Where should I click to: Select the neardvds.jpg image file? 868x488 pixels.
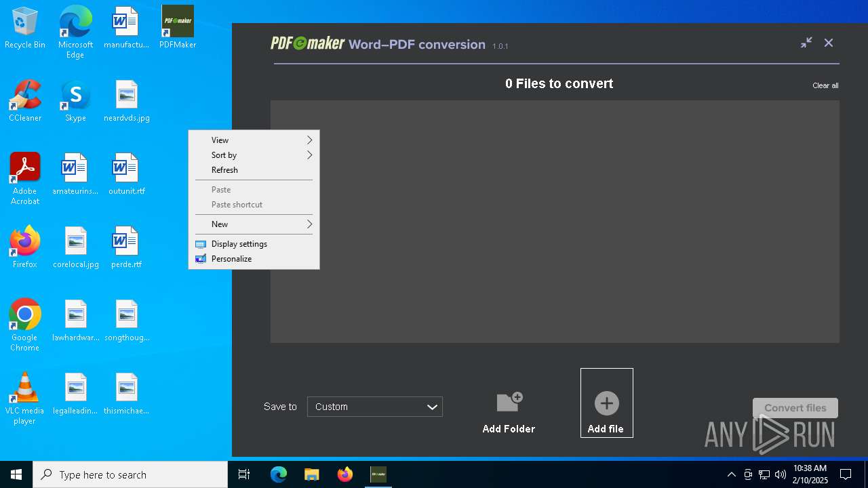pyautogui.click(x=126, y=102)
